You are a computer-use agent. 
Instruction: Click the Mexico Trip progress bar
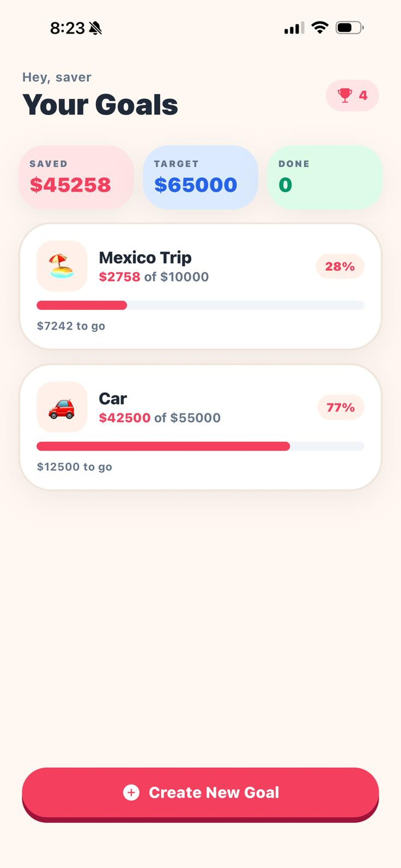(200, 305)
